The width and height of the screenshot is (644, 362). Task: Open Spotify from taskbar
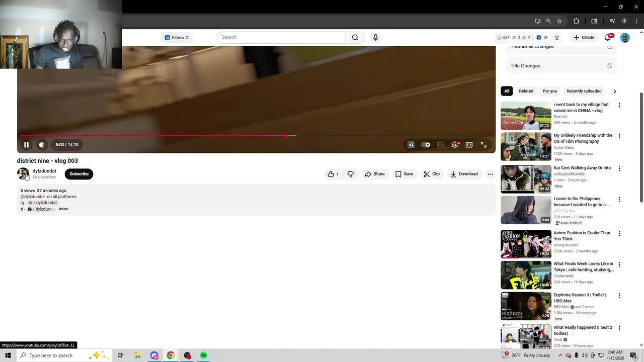point(203,355)
